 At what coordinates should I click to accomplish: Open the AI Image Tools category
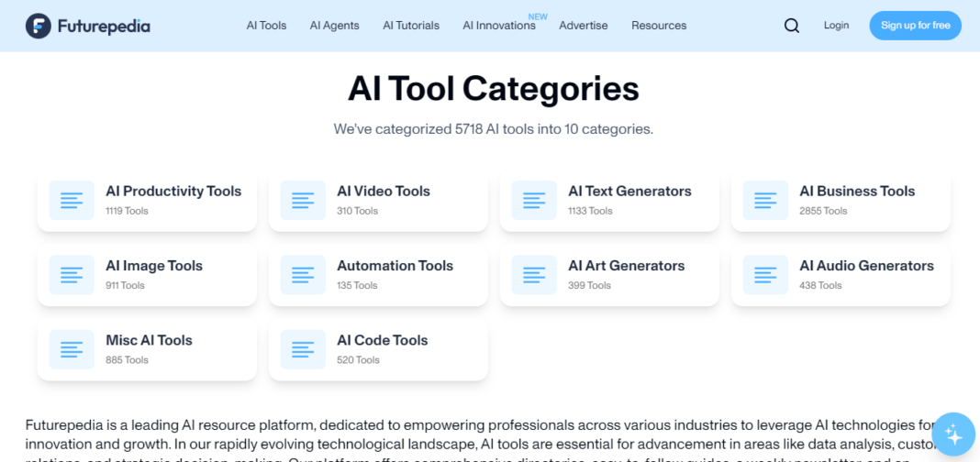[x=154, y=266]
